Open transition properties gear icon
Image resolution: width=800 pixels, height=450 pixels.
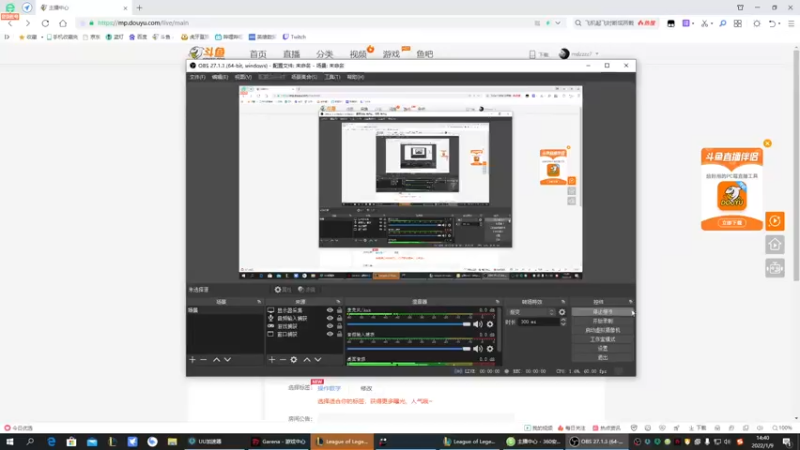coord(562,312)
